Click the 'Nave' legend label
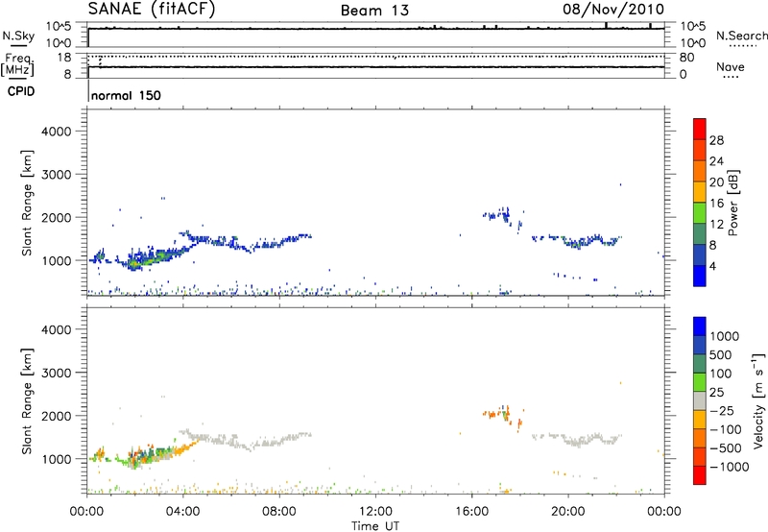 pos(731,67)
